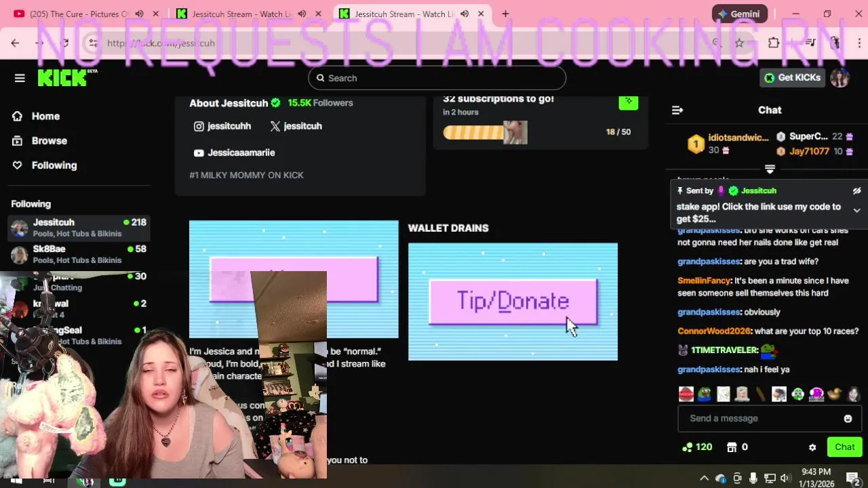This screenshot has width=868, height=488.
Task: Open the emoji picker in message box
Action: click(848, 418)
